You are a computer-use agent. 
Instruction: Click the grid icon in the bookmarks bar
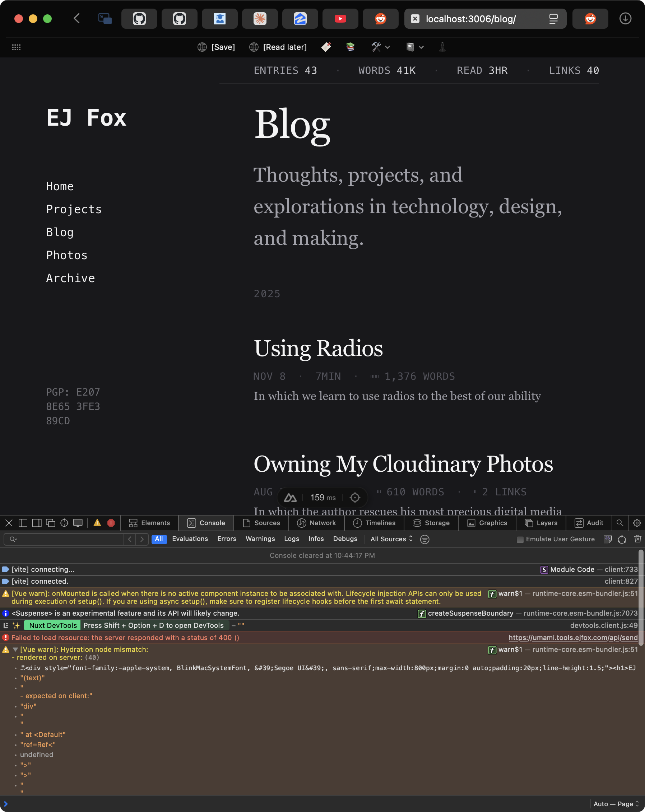coord(16,47)
